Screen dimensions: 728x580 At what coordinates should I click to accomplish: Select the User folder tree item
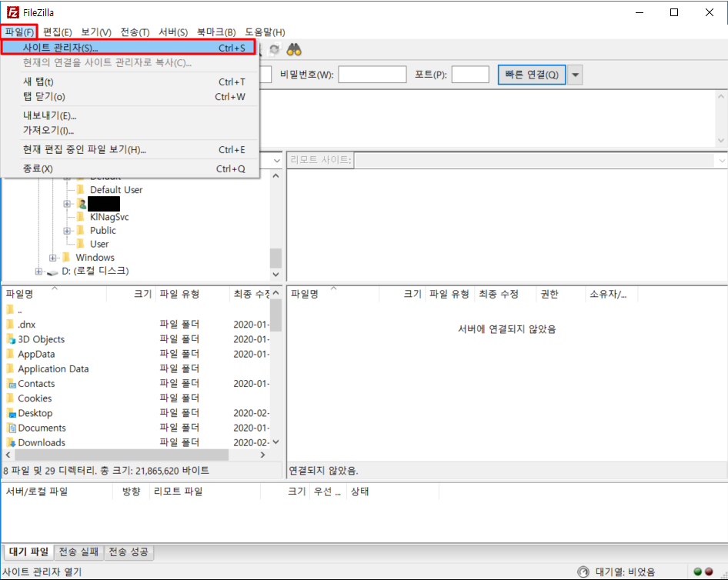pos(99,244)
